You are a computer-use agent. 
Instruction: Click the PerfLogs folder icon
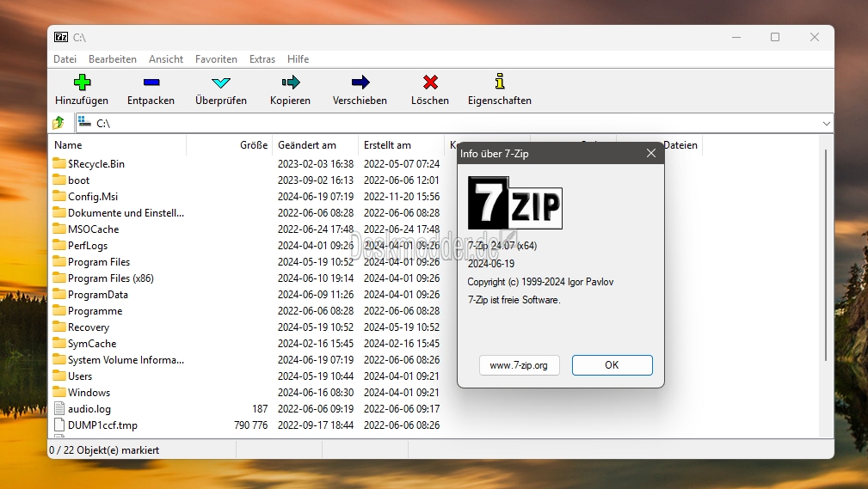59,245
